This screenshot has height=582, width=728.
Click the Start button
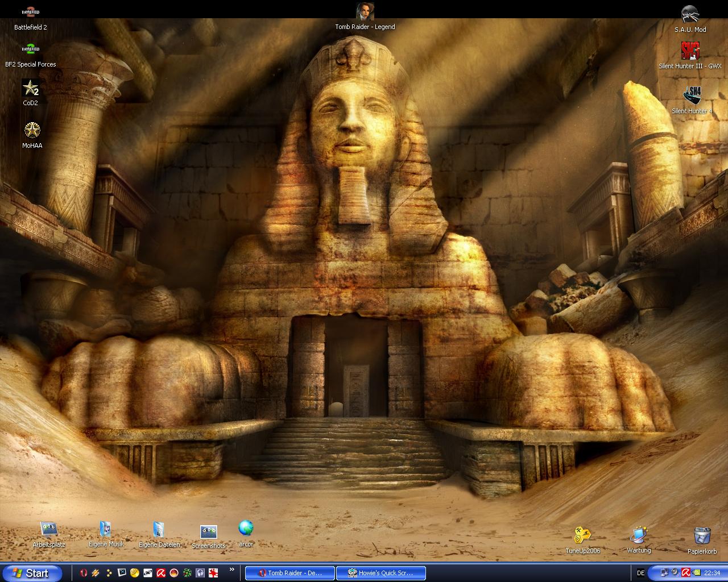tap(32, 573)
